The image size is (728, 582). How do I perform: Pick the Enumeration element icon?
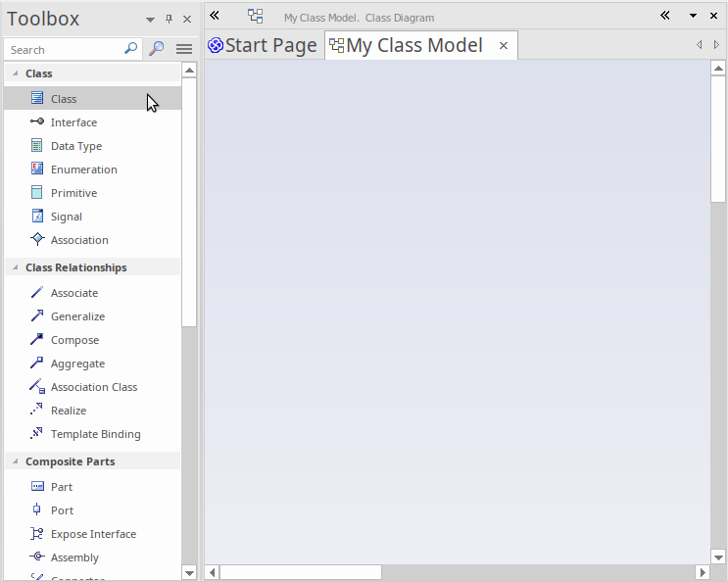pos(37,170)
